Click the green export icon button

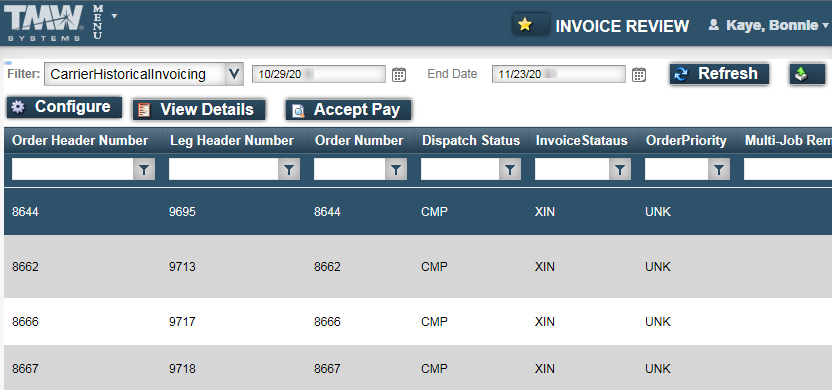point(807,74)
